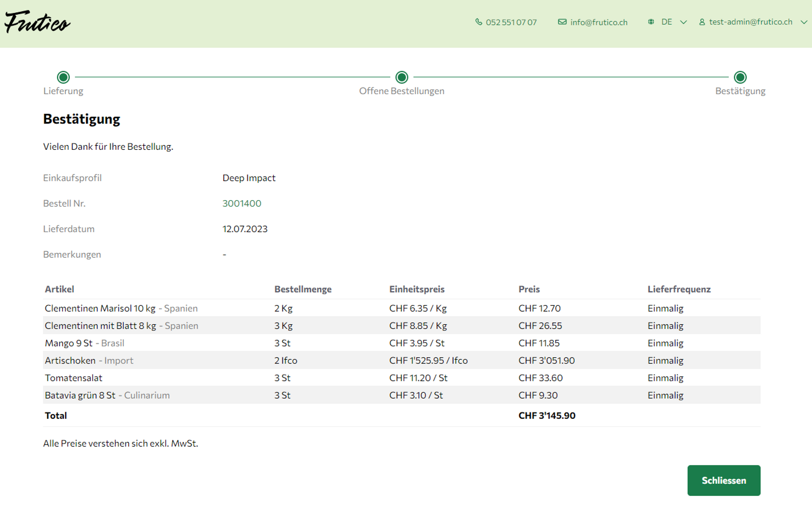Click the Lieferung step circle
812x506 pixels.
click(x=63, y=77)
